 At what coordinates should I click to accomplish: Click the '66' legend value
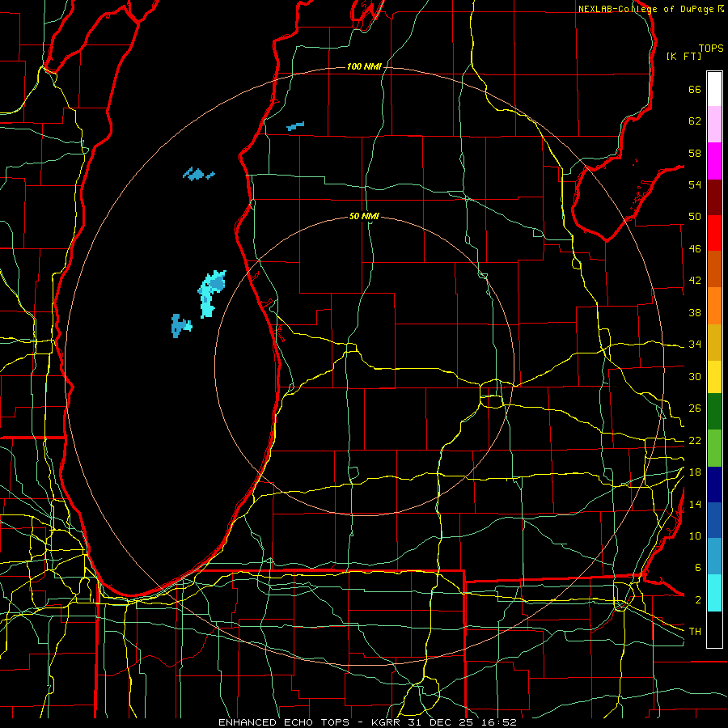tap(695, 89)
